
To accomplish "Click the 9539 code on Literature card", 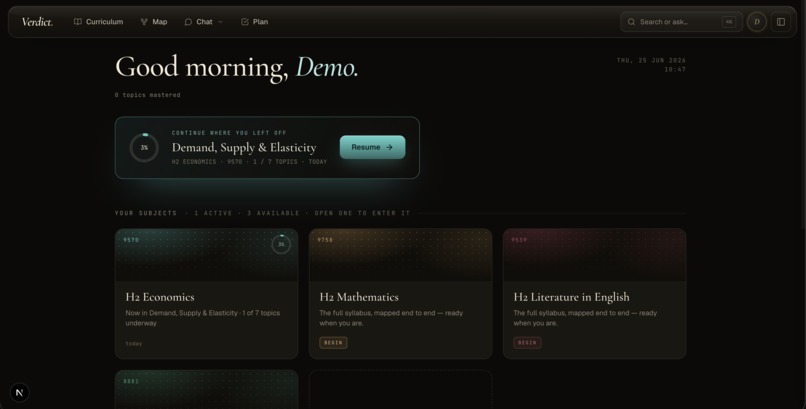I will coord(519,240).
